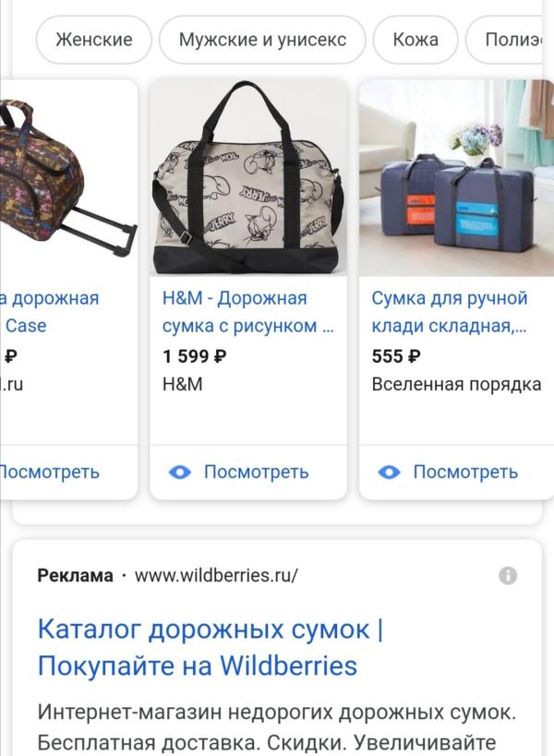The image size is (554, 756).
Task: Open the colorful wheeled travel bag image
Action: (x=69, y=178)
